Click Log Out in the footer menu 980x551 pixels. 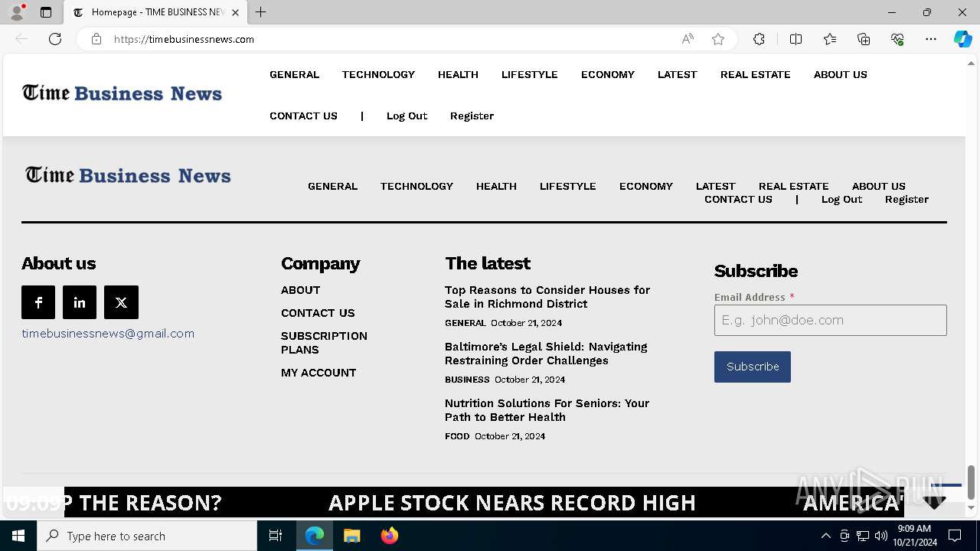point(841,199)
